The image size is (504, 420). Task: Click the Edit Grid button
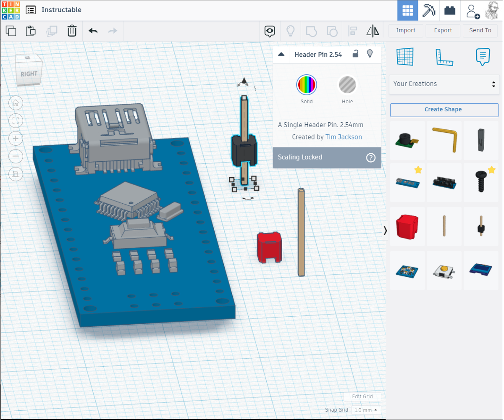[362, 396]
